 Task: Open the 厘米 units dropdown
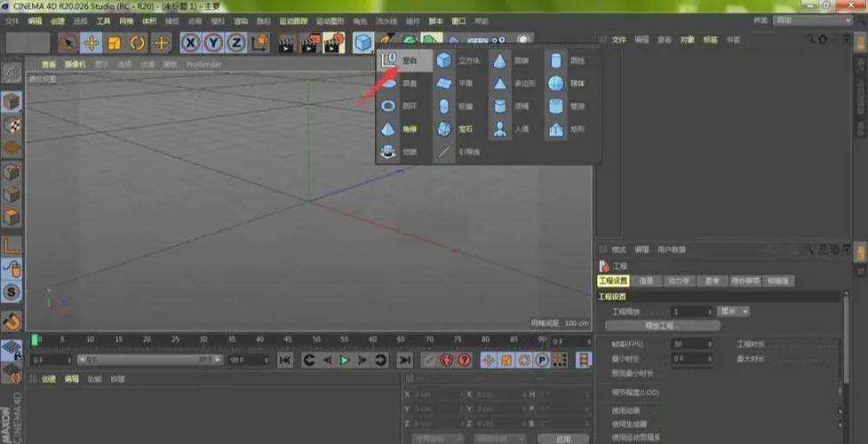[x=734, y=312]
